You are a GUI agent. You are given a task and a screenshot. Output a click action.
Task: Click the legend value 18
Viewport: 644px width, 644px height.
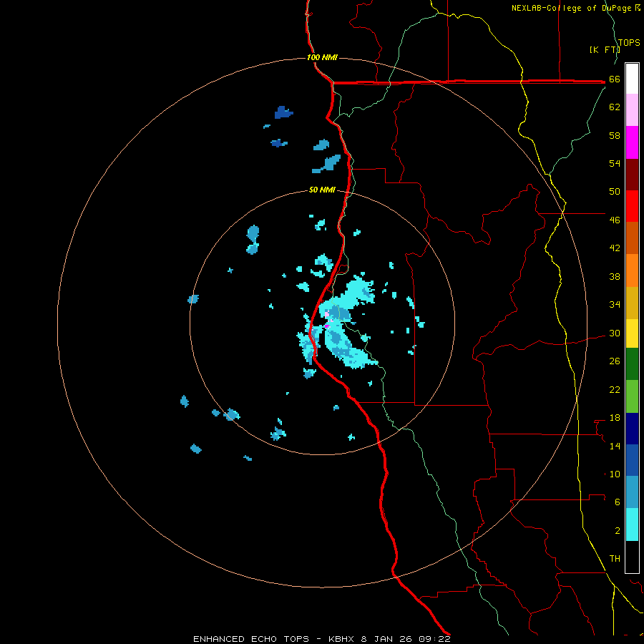pyautogui.click(x=615, y=418)
